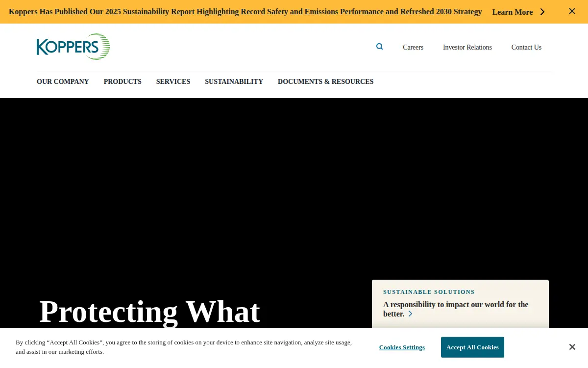Dismiss the yellow announcement banner

pyautogui.click(x=572, y=11)
